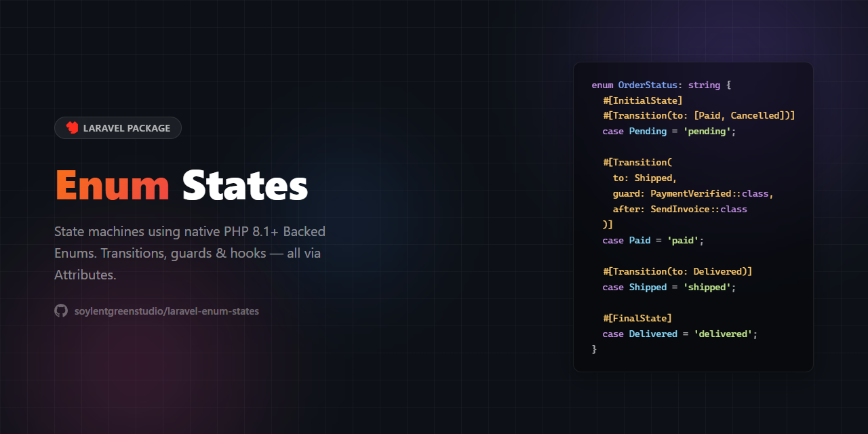Click the "case Pending = 'pending';" line
This screenshot has height=434, width=868.
[669, 132]
